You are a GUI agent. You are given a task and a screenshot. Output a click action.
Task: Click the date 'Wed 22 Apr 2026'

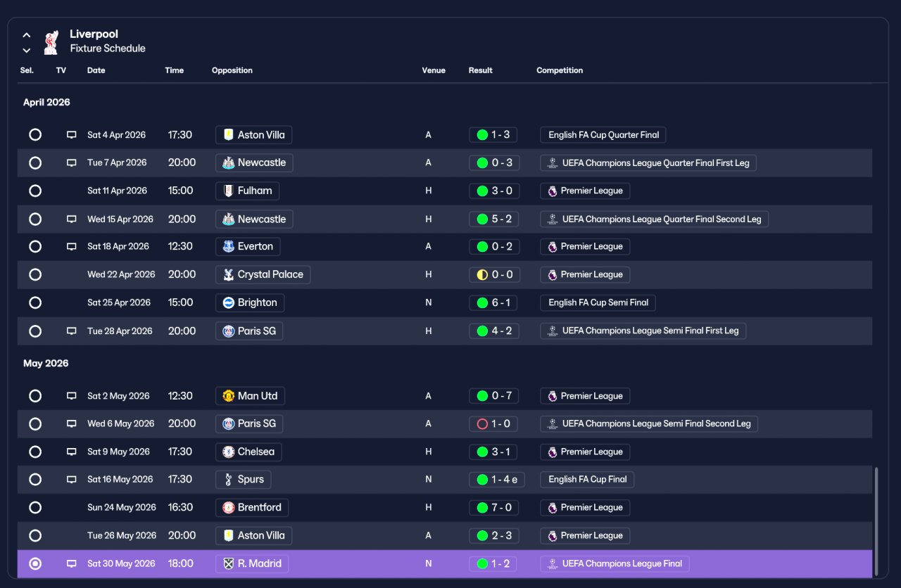click(x=121, y=274)
